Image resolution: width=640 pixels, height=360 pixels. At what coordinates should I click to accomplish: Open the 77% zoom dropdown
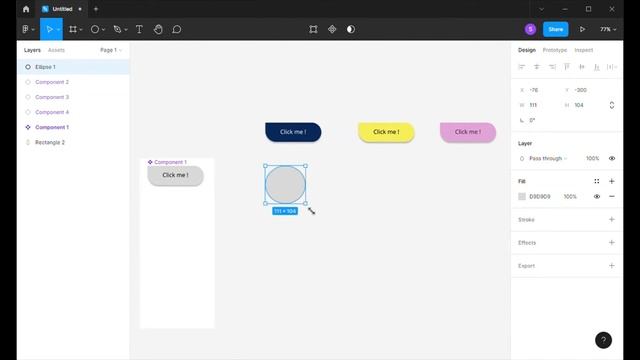click(x=608, y=29)
